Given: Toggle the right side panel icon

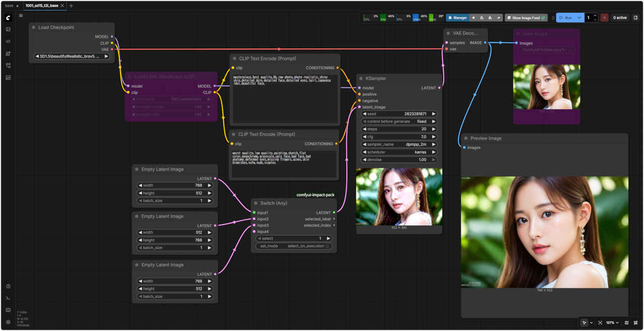Looking at the screenshot, I should pyautogui.click(x=635, y=18).
